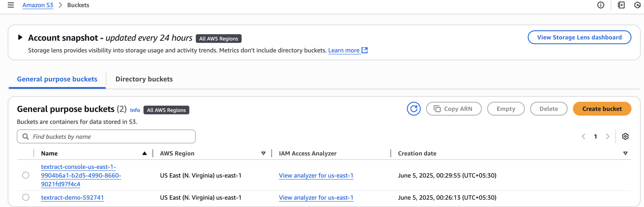Image resolution: width=644 pixels, height=207 pixels.
Task: Sort by Creation date column arrow
Action: coord(625,153)
